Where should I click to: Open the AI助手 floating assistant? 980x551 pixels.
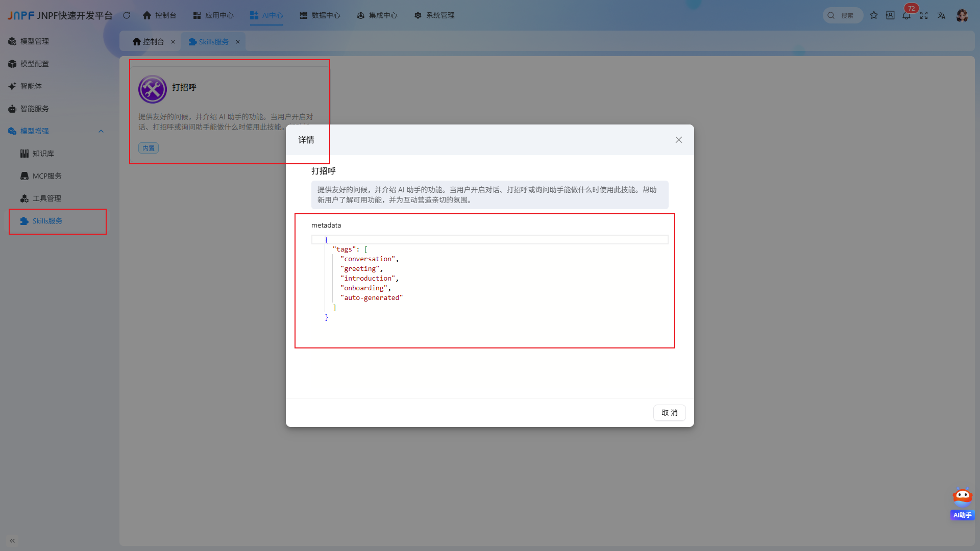[x=962, y=504]
